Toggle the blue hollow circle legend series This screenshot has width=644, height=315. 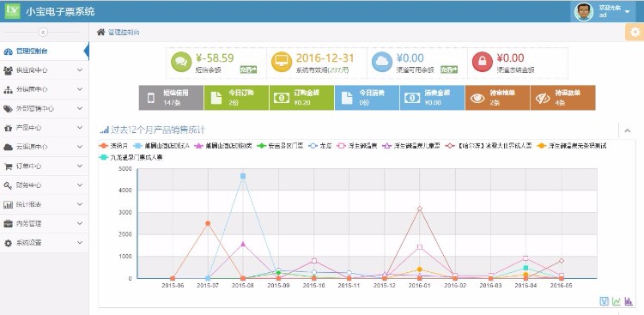pyautogui.click(x=320, y=145)
